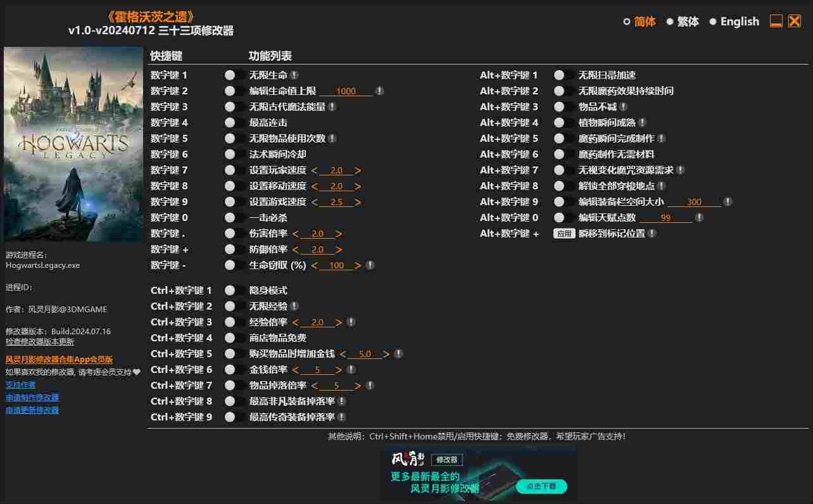Image resolution: width=813 pixels, height=504 pixels.
Task: Toggle 一击必杀 switch
Action: point(235,217)
